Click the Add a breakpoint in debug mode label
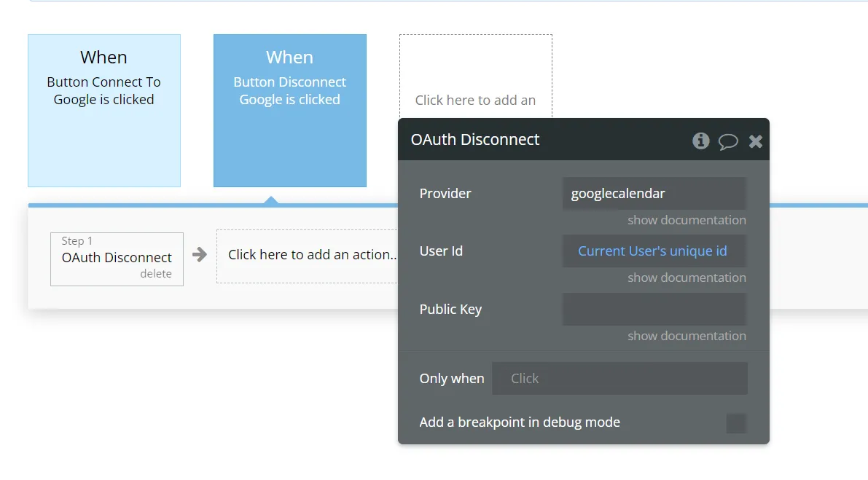This screenshot has height=480, width=868. (520, 422)
